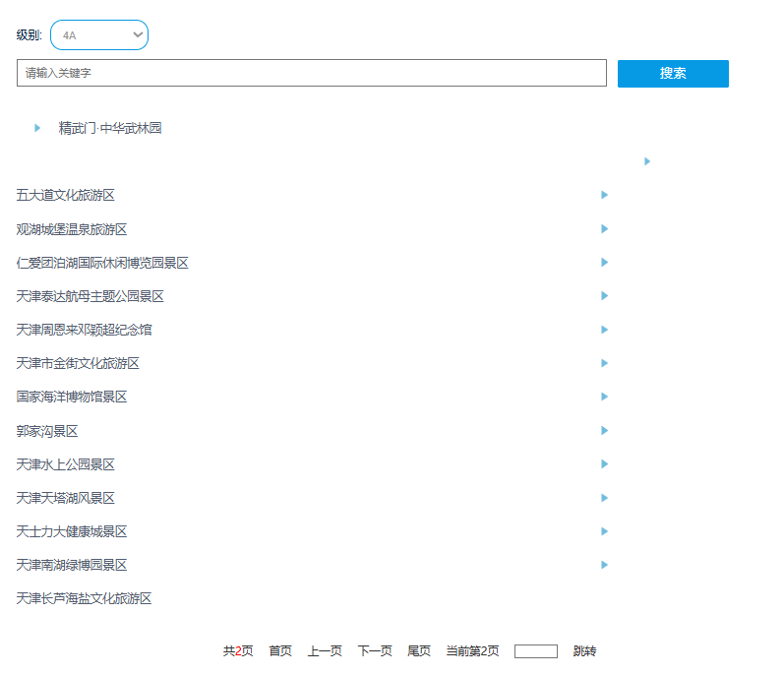
Task: Select 天津市金街文化旅游区
Action: pyautogui.click(x=78, y=363)
